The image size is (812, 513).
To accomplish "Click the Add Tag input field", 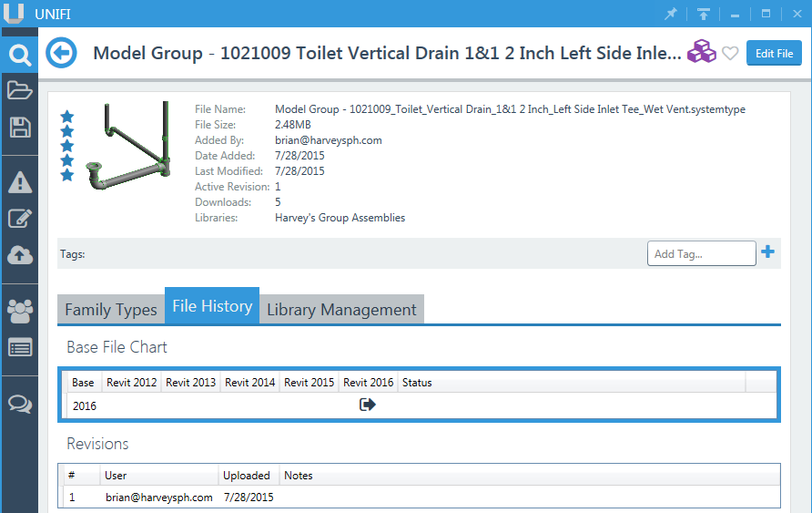I will (x=701, y=253).
